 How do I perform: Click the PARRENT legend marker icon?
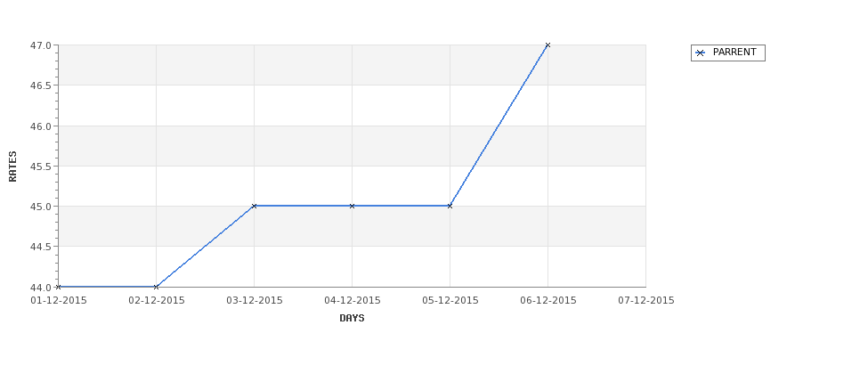click(x=701, y=53)
